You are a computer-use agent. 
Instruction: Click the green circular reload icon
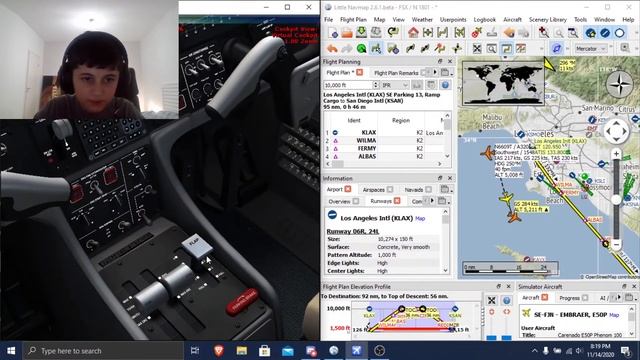[361, 49]
